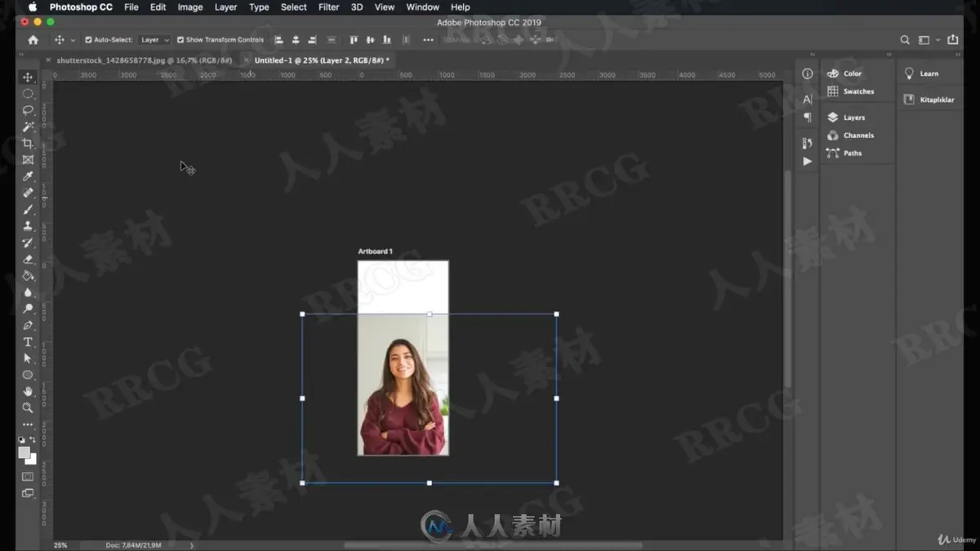Open the Properties info icon panel
Image resolution: width=980 pixels, height=551 pixels.
click(807, 73)
